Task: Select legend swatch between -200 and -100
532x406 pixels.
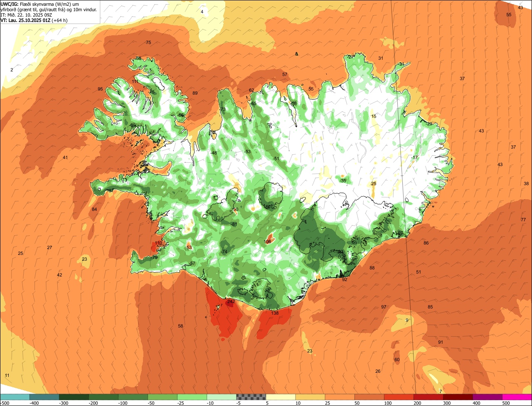Action: (x=103, y=397)
